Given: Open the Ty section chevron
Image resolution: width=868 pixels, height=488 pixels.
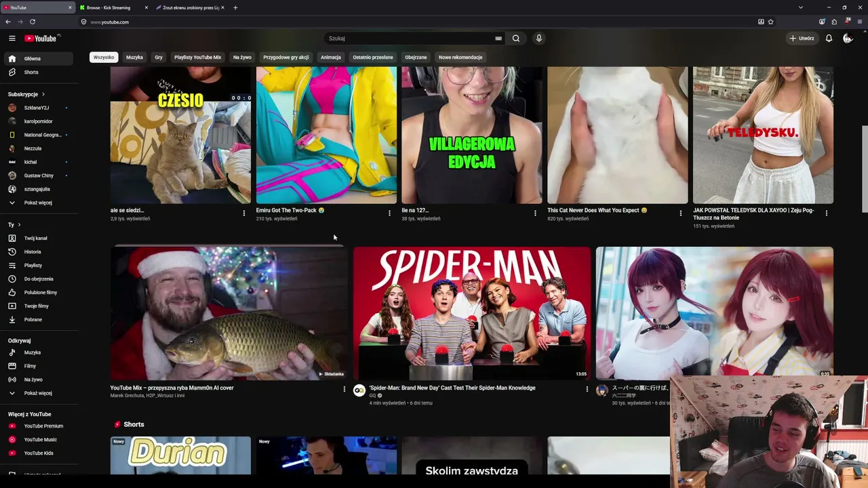Looking at the screenshot, I should click(x=19, y=225).
